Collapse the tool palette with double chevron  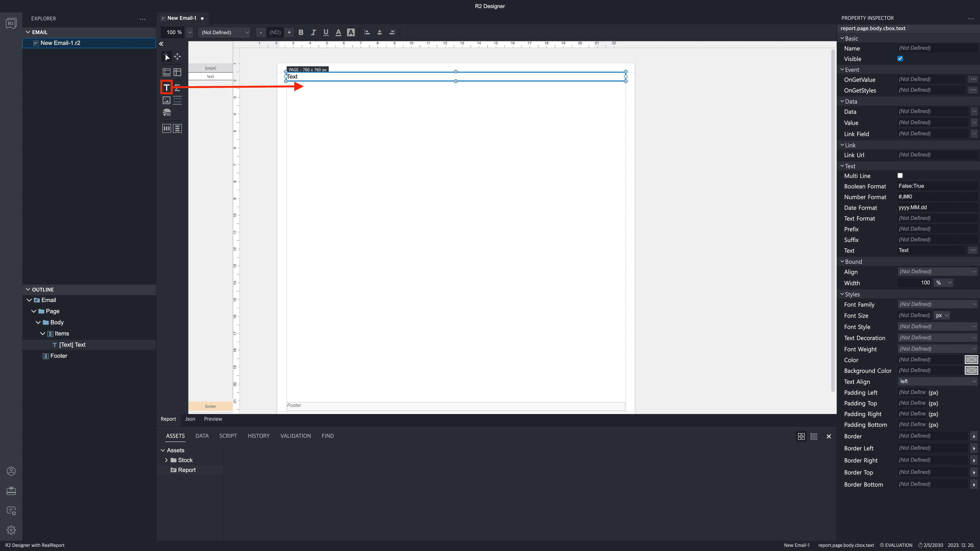pyautogui.click(x=161, y=44)
